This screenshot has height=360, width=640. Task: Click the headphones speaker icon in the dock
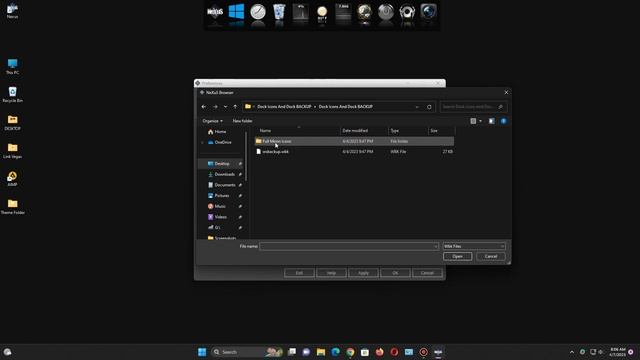(x=407, y=12)
